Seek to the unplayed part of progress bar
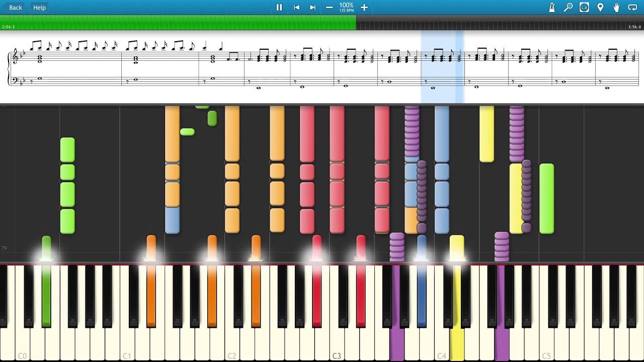The image size is (644, 362). (493, 23)
